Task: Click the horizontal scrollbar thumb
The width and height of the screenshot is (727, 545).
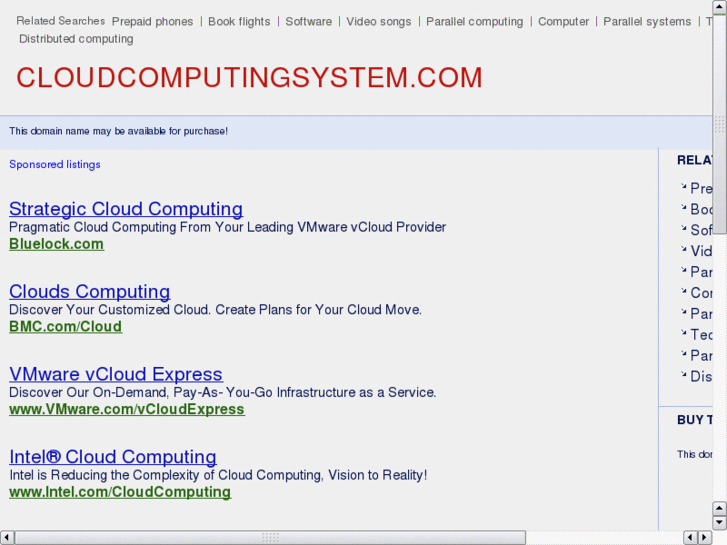Action: click(270, 538)
